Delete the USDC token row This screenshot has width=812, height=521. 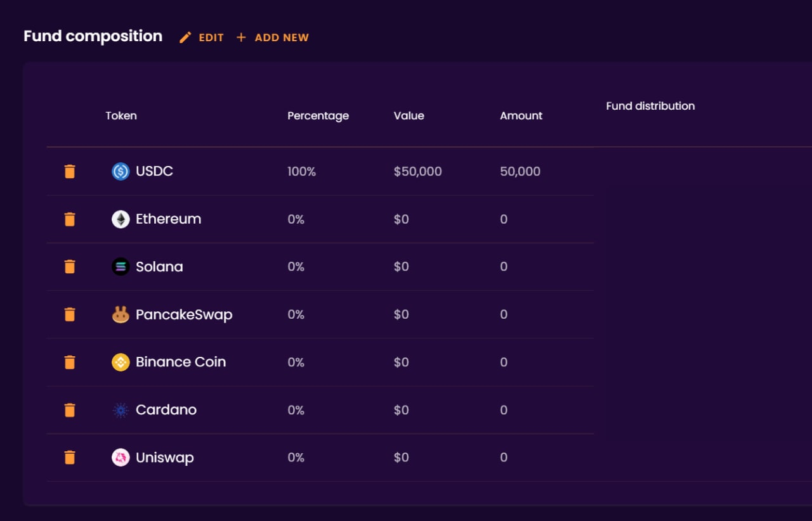click(x=70, y=172)
